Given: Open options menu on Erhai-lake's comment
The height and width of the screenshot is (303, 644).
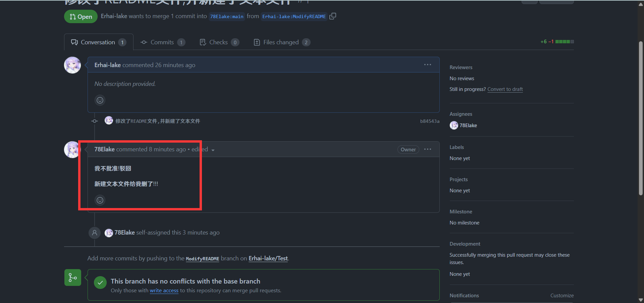Looking at the screenshot, I should 427,65.
